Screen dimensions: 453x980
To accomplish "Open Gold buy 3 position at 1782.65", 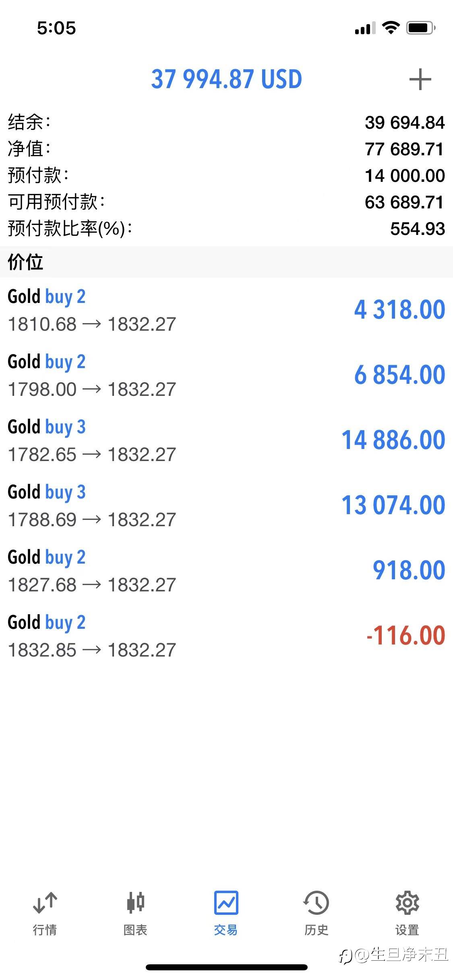I will pos(226,441).
